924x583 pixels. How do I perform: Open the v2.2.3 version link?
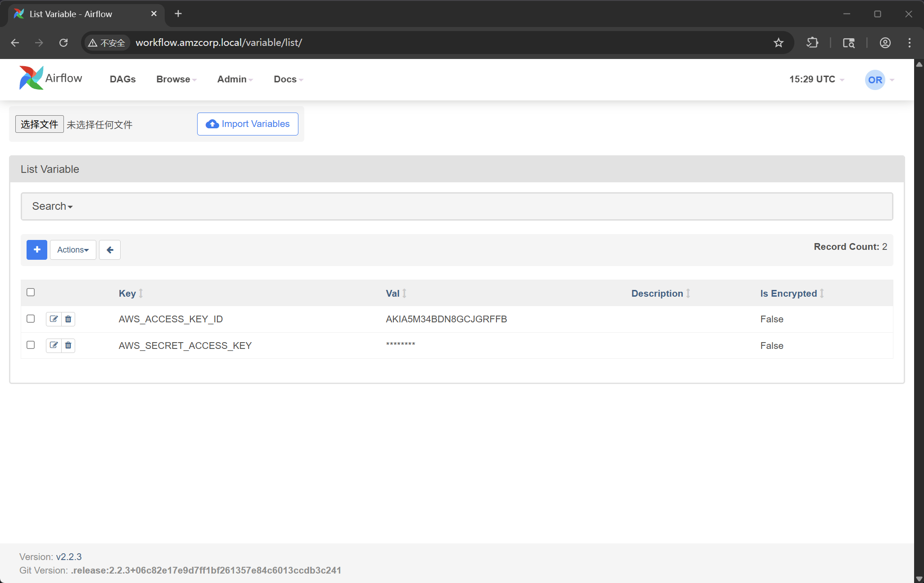pyautogui.click(x=69, y=557)
